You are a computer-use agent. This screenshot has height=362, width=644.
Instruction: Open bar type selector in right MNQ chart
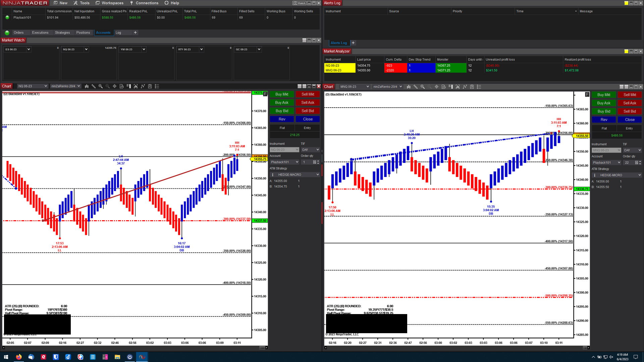coord(409,87)
